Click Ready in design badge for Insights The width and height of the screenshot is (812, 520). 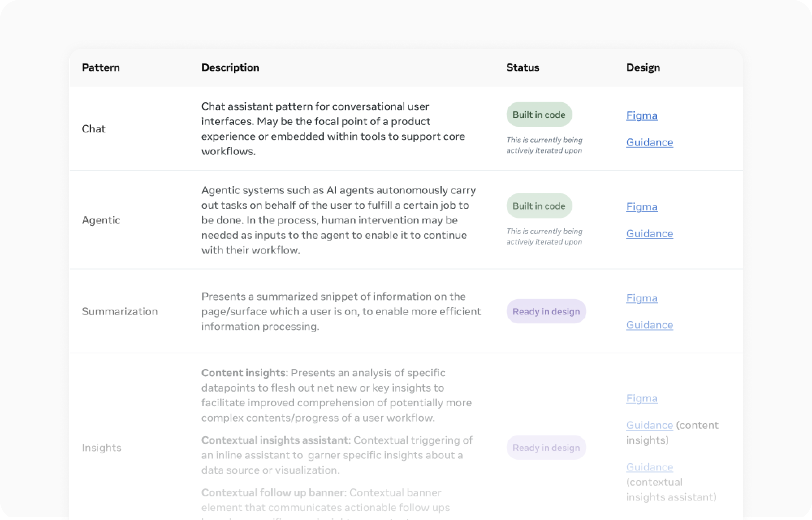pos(546,448)
